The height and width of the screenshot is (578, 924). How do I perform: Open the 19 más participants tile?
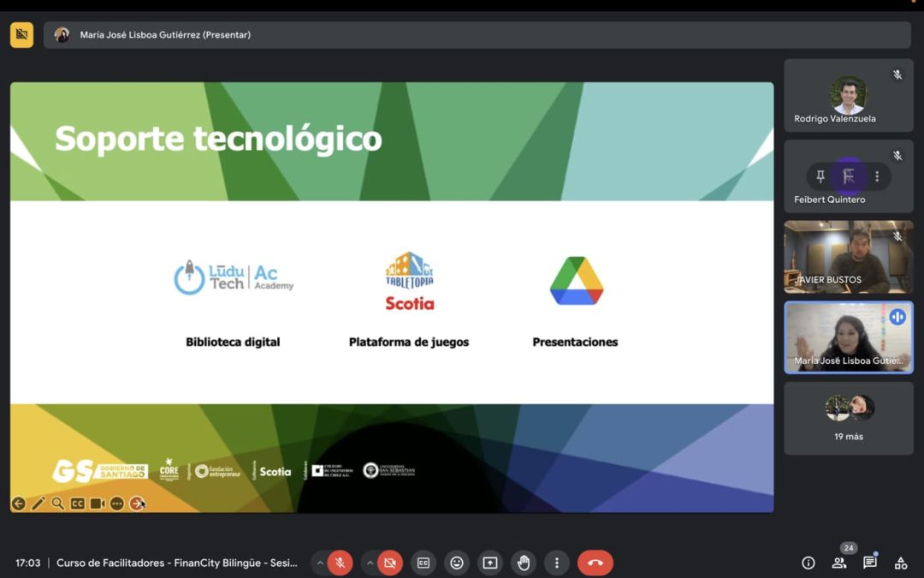point(849,418)
